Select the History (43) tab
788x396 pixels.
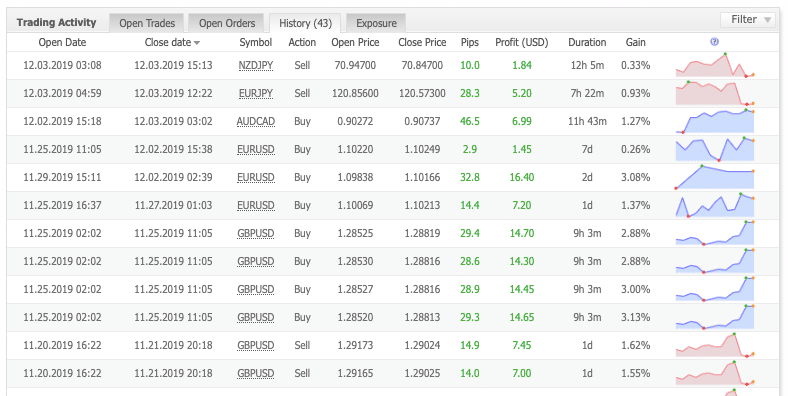coord(305,23)
